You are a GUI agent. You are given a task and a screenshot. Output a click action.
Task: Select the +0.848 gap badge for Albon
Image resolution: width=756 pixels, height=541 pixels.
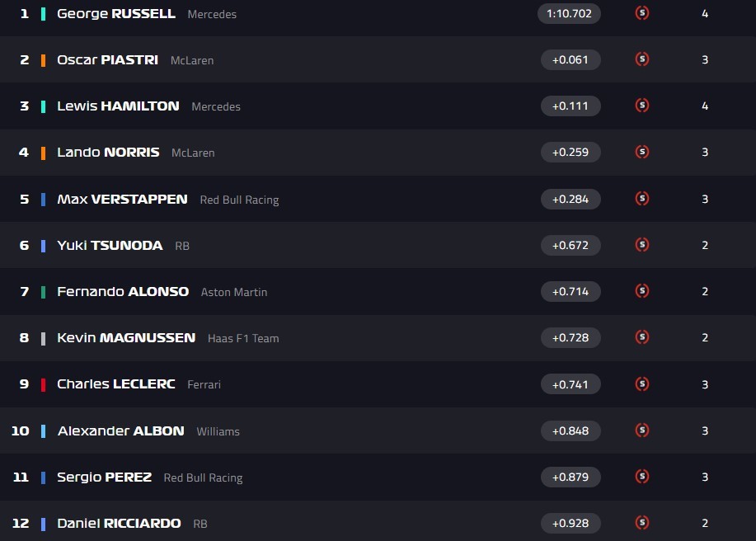pos(571,430)
